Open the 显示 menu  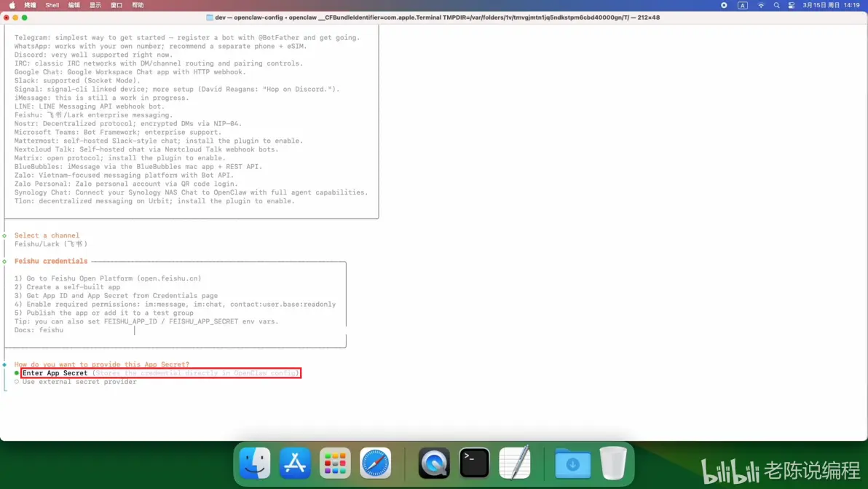(x=95, y=5)
